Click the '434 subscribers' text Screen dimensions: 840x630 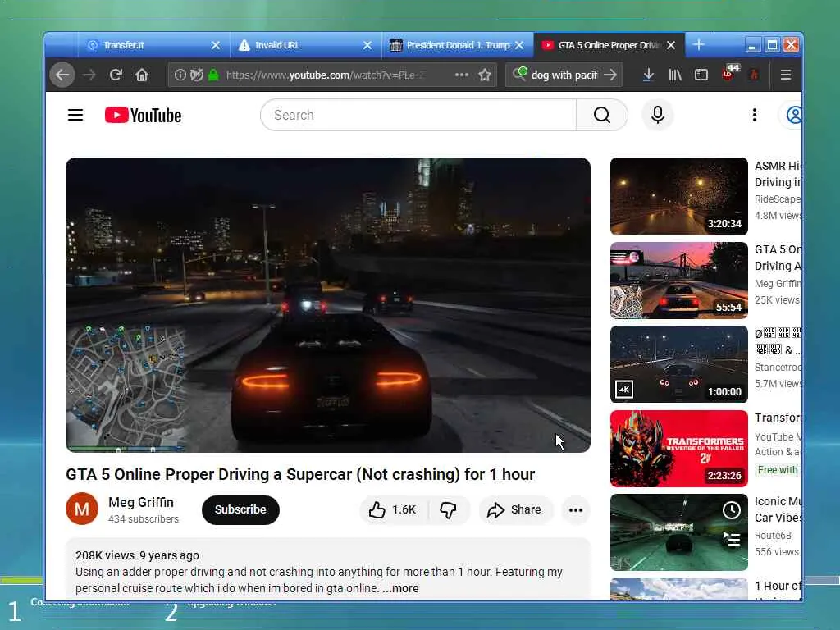(x=144, y=519)
